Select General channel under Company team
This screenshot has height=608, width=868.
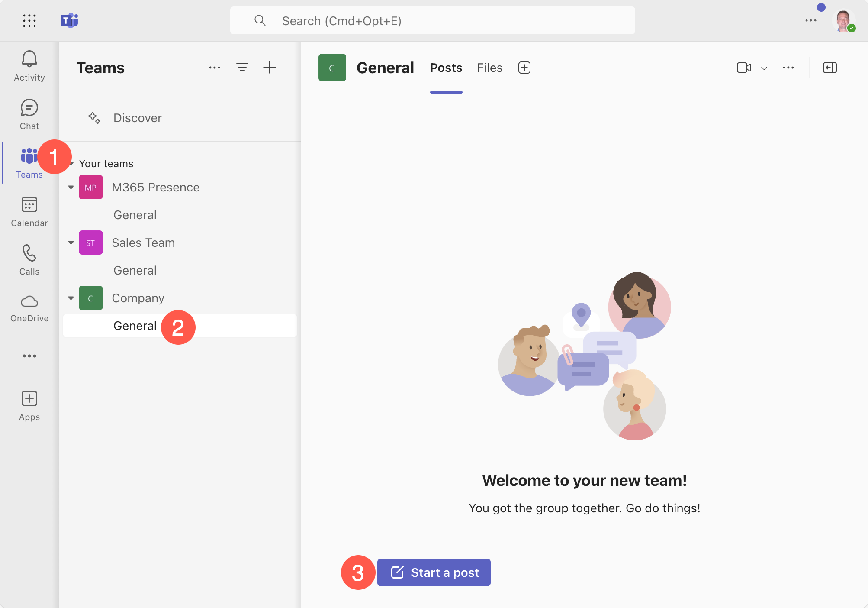click(135, 326)
